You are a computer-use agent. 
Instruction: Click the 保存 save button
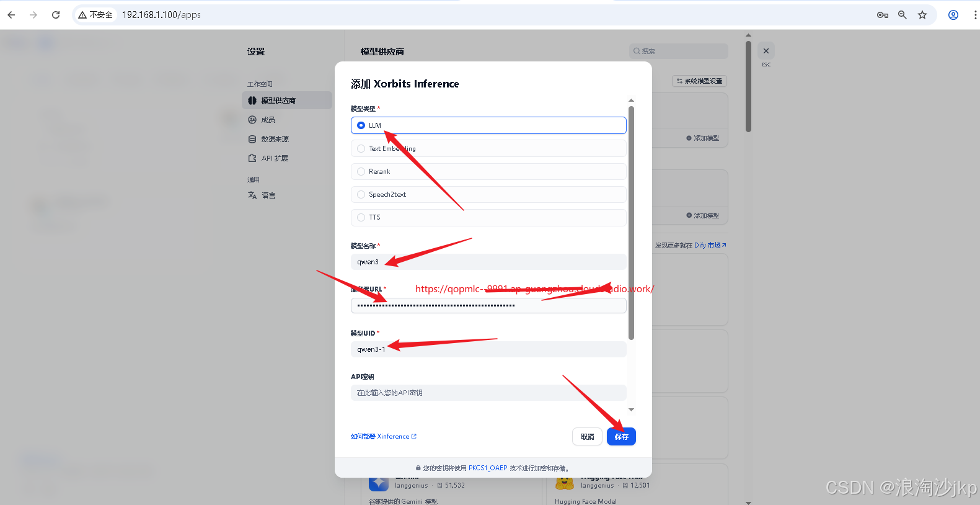point(621,437)
